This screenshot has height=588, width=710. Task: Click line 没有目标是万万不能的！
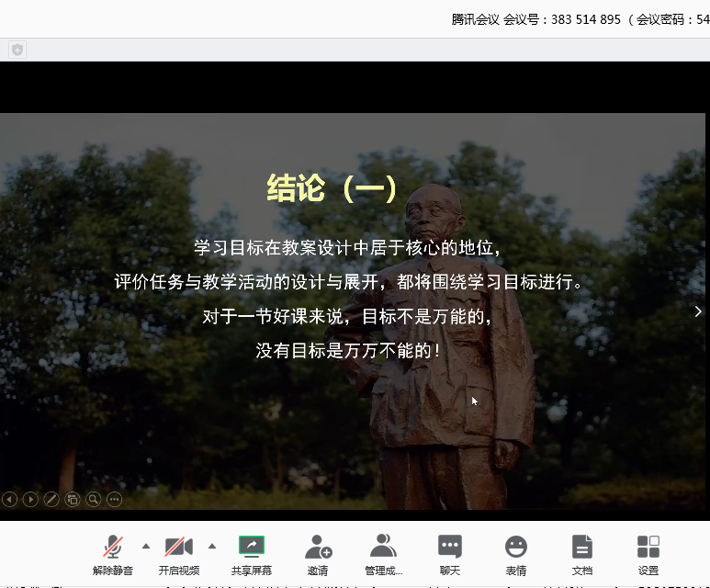coord(348,350)
